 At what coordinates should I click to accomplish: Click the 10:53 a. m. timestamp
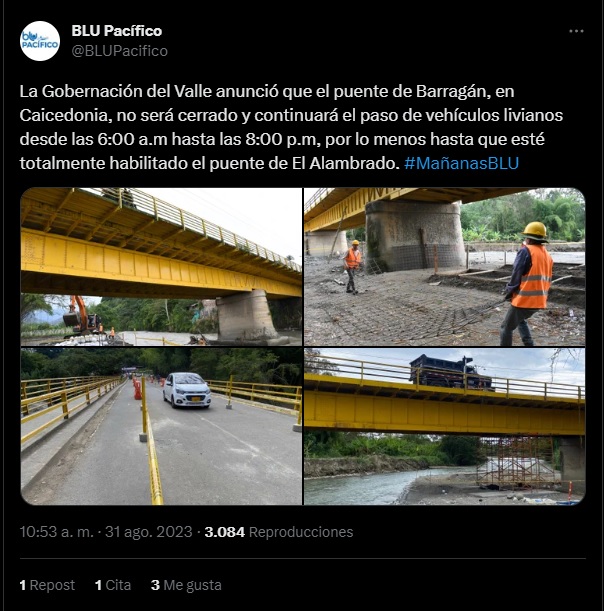pyautogui.click(x=57, y=532)
